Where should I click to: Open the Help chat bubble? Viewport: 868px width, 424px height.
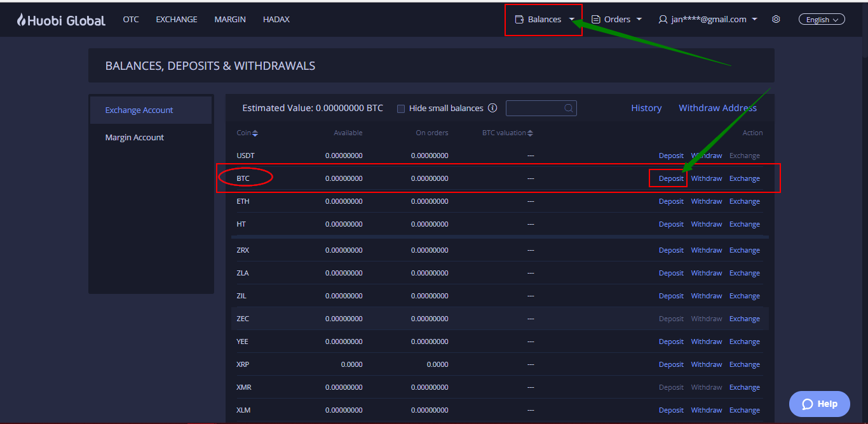coord(820,404)
